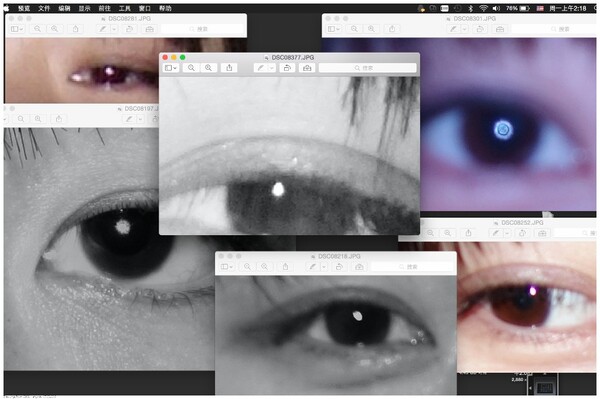Zoom out in the DSC08301.JPG window
The height and width of the screenshot is (399, 600).
pyautogui.click(x=354, y=29)
